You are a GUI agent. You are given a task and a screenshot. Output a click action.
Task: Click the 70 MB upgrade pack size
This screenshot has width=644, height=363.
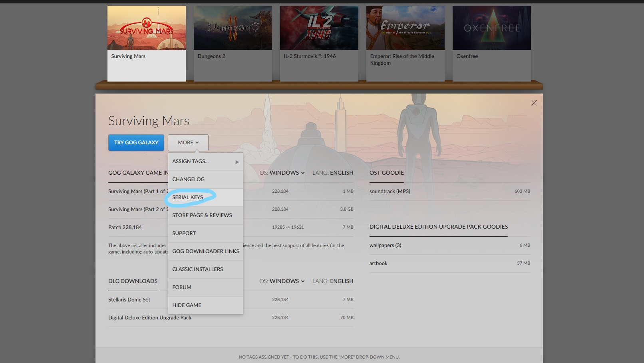[x=347, y=317]
